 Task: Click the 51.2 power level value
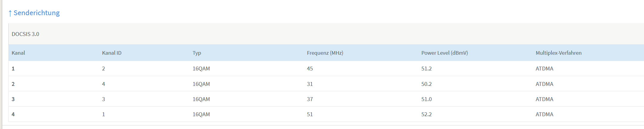[426, 69]
